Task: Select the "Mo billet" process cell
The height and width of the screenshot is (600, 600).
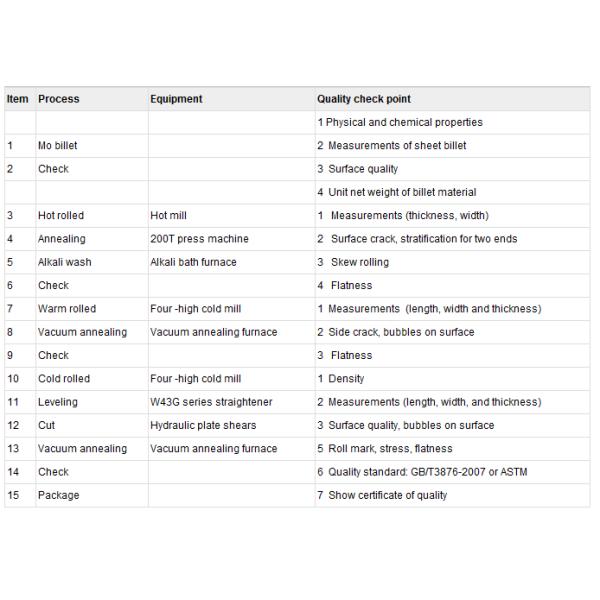Action: 58,146
